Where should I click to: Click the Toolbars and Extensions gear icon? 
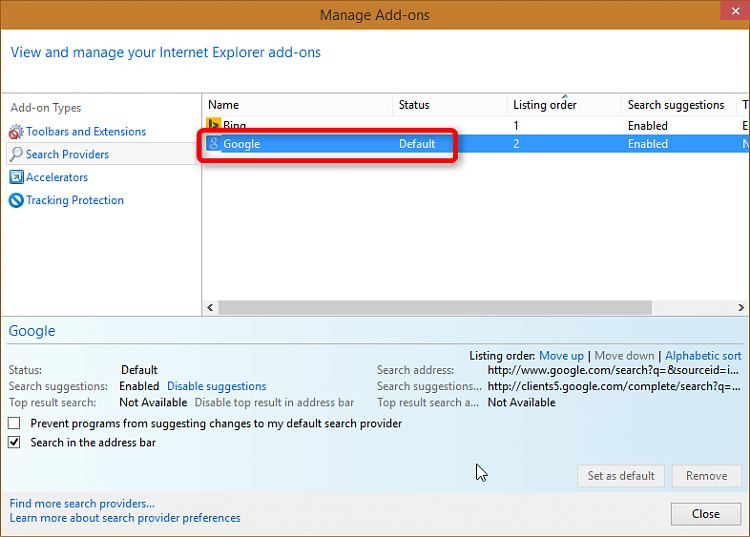click(x=16, y=132)
